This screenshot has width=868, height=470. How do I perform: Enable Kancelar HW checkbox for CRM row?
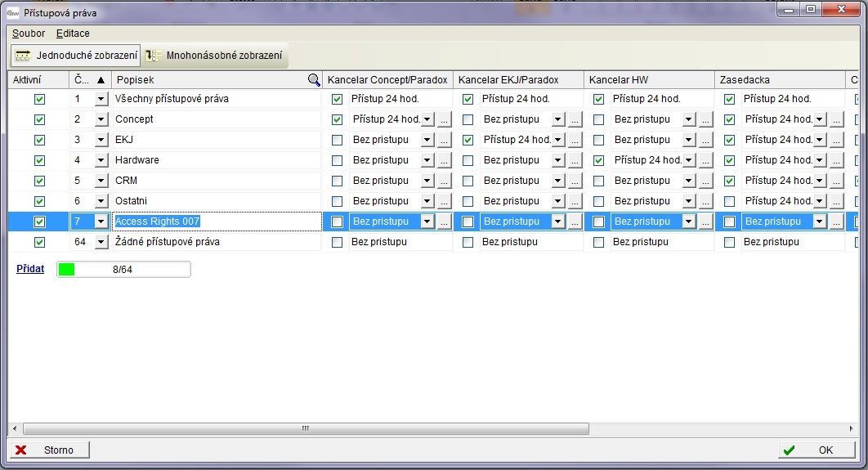tap(599, 181)
